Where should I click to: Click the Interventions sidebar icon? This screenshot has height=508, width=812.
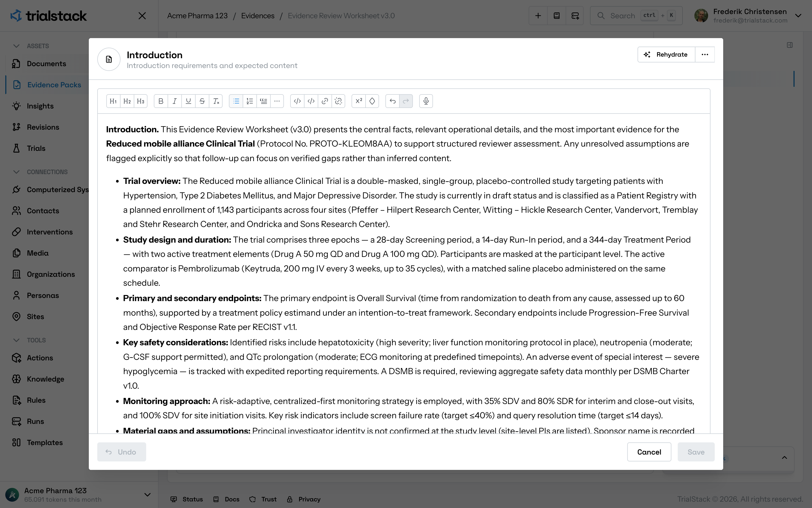[x=16, y=232]
